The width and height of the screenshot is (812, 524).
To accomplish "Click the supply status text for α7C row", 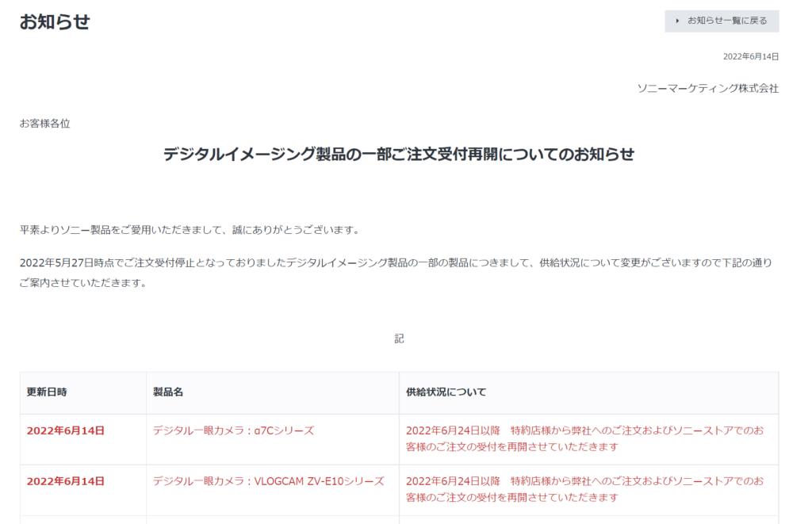I will point(584,438).
